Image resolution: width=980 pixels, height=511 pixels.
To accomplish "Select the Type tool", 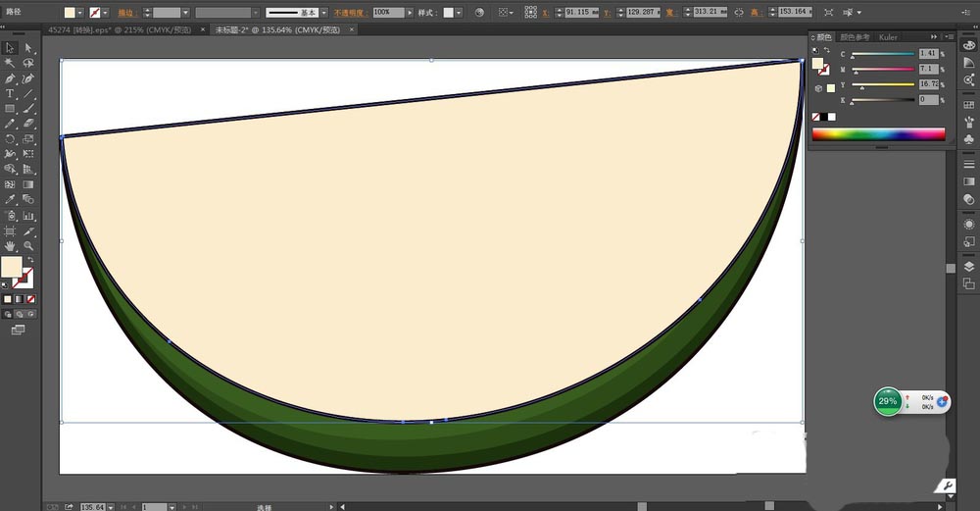I will point(10,94).
